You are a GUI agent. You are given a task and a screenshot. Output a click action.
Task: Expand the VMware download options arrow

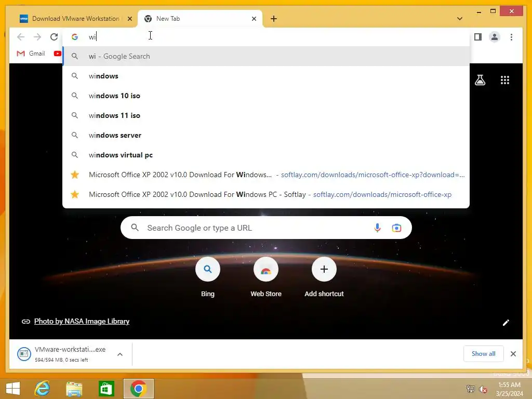click(120, 354)
